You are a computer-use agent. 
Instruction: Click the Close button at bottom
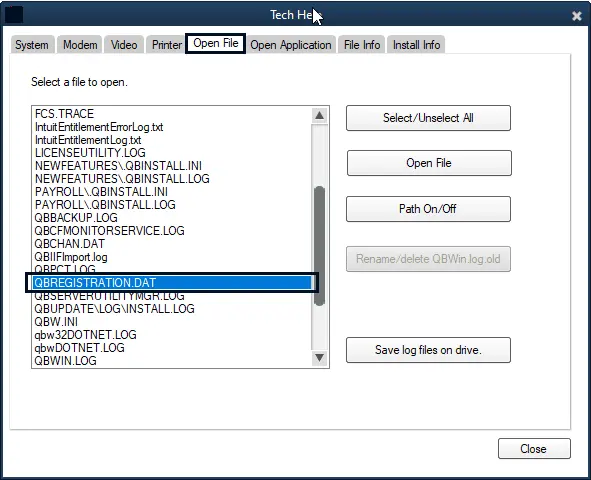coord(534,449)
